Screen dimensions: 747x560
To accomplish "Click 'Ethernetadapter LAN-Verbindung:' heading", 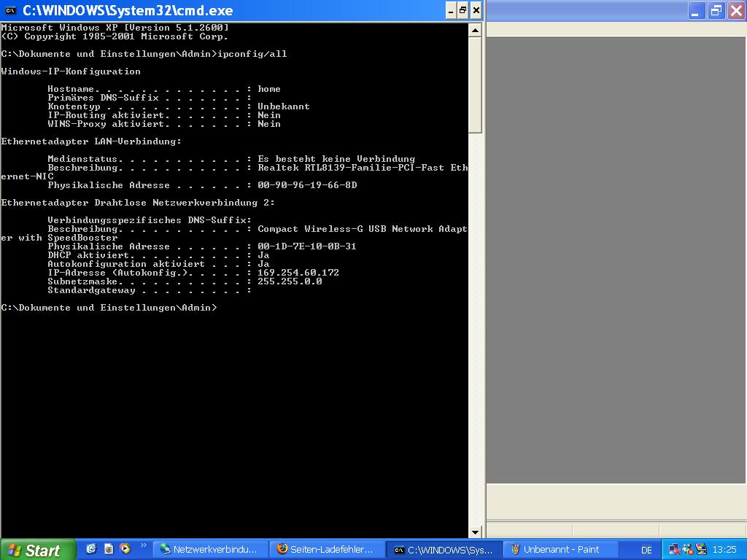I will coord(91,141).
